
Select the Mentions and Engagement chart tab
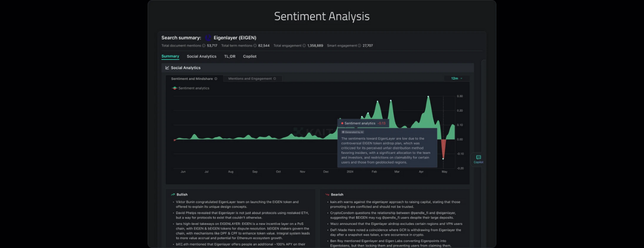253,78
